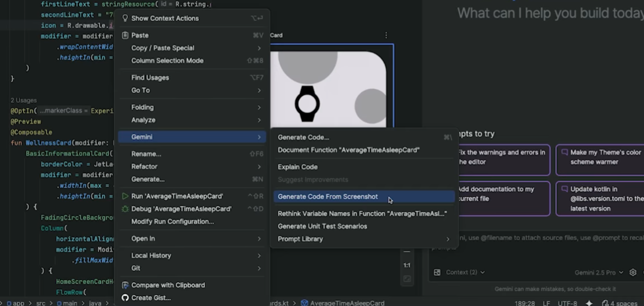Choose Rename... from context menu
The height and width of the screenshot is (306, 644).
click(192, 154)
